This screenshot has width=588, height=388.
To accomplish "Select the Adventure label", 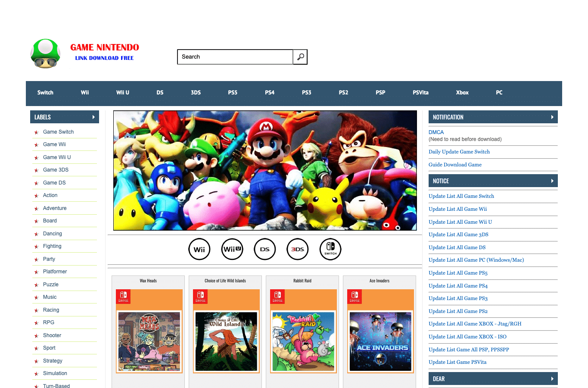I will point(55,208).
